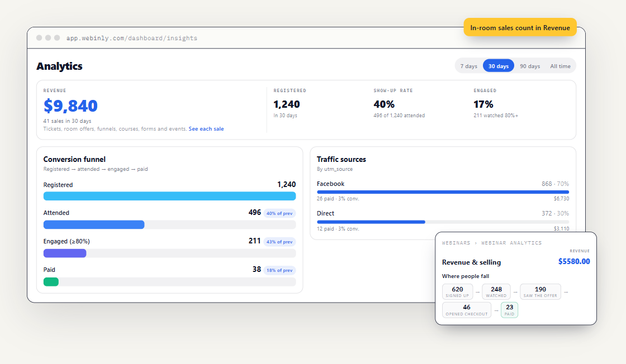Click the 1,240 Registered stat value
The height and width of the screenshot is (364, 626).
pyautogui.click(x=287, y=104)
